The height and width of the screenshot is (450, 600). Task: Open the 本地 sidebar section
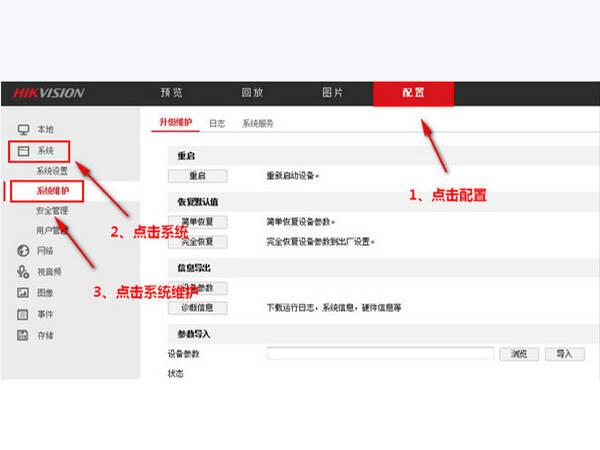(45, 129)
